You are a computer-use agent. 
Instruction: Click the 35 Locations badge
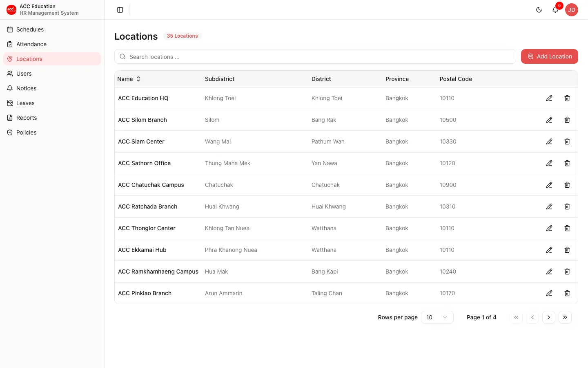pos(183,36)
